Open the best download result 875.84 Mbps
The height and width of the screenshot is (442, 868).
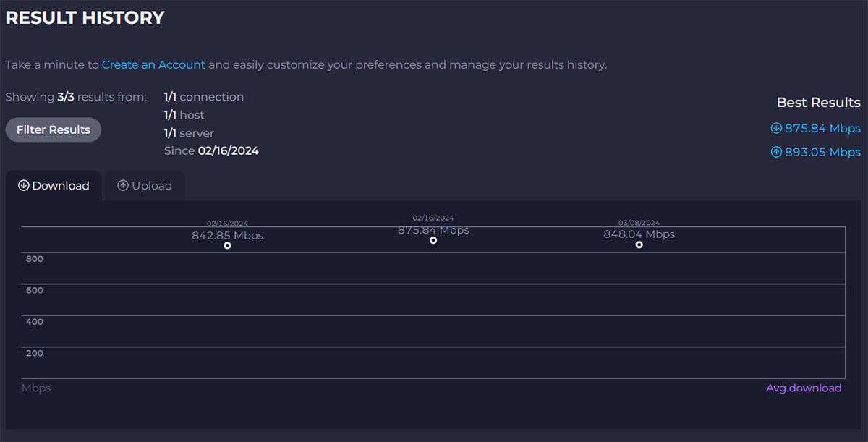coord(816,128)
